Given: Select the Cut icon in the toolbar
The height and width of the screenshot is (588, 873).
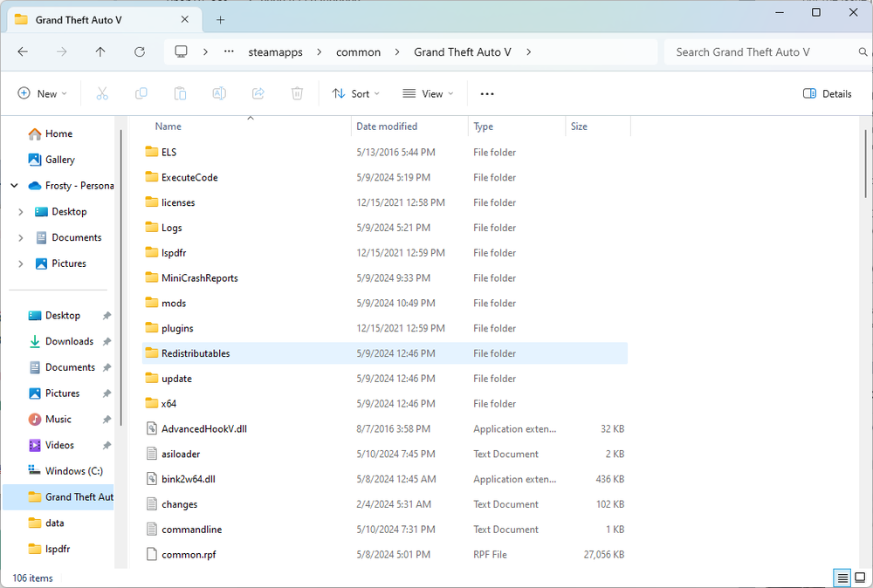Looking at the screenshot, I should [101, 93].
